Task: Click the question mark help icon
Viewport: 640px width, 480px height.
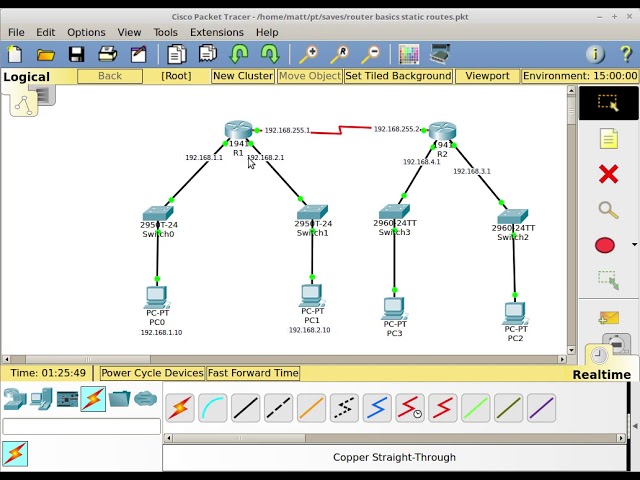Action: pos(626,54)
